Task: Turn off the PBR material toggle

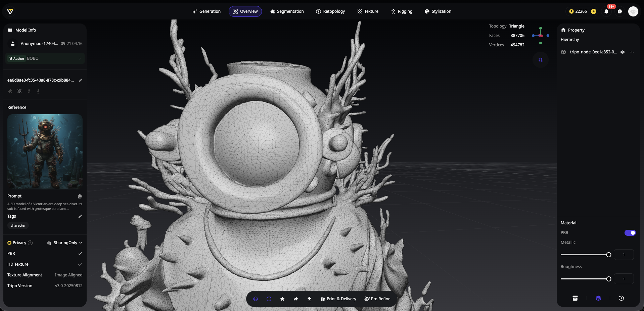Action: [x=630, y=233]
